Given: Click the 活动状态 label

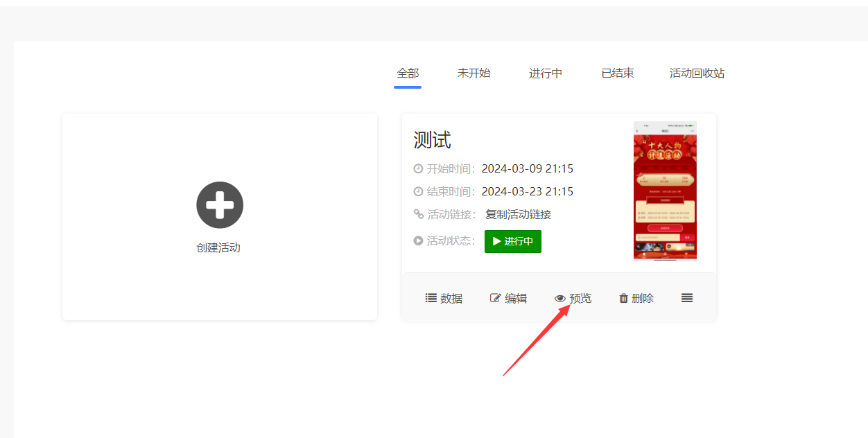Looking at the screenshot, I should point(451,240).
